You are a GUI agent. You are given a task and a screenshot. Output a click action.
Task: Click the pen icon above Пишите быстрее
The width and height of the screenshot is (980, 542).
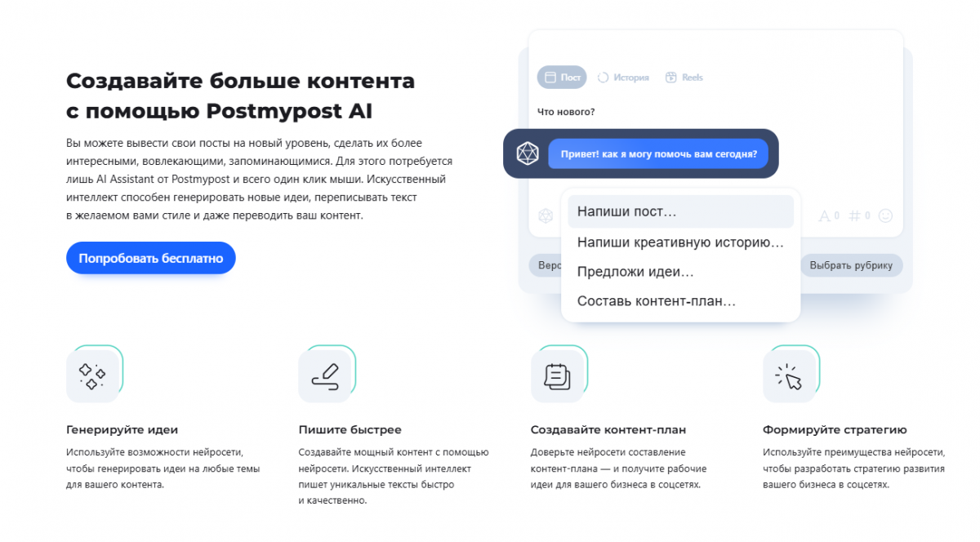tap(325, 375)
